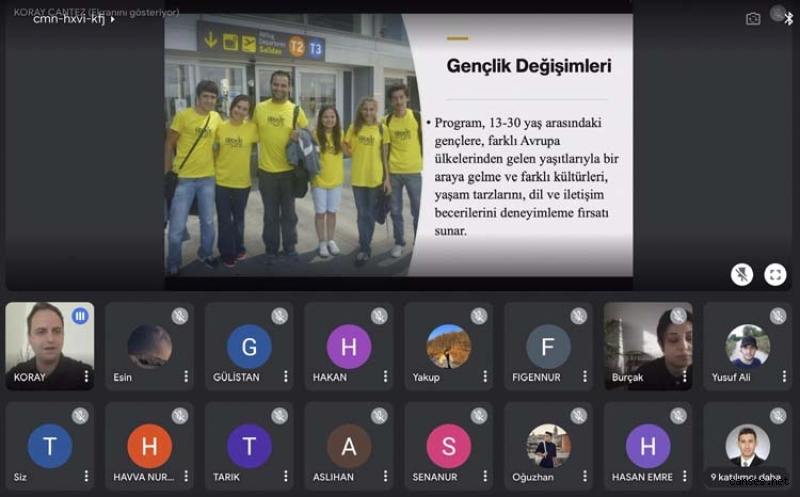Click the Gençlik Değişimleri presentation slide
Screen dimensions: 800x497
click(398, 145)
